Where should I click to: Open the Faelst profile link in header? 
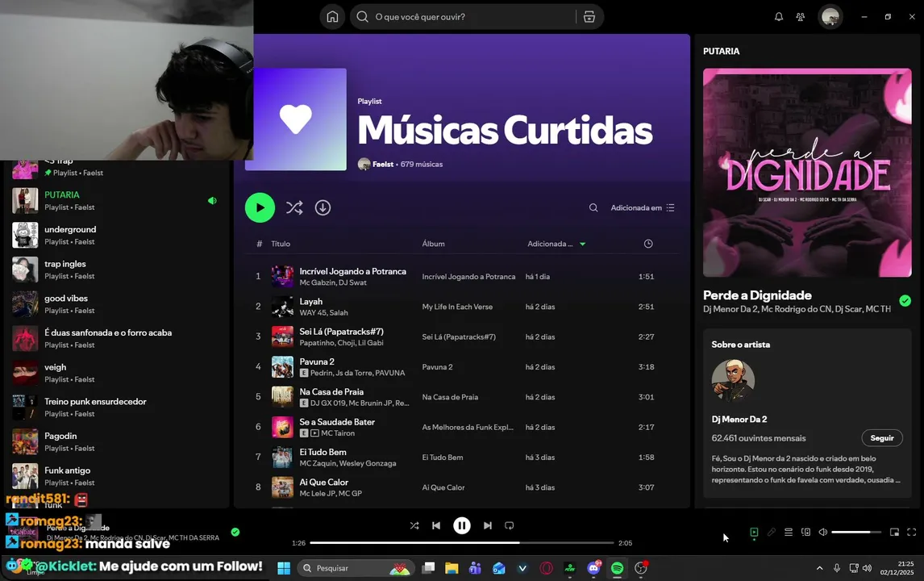click(383, 164)
